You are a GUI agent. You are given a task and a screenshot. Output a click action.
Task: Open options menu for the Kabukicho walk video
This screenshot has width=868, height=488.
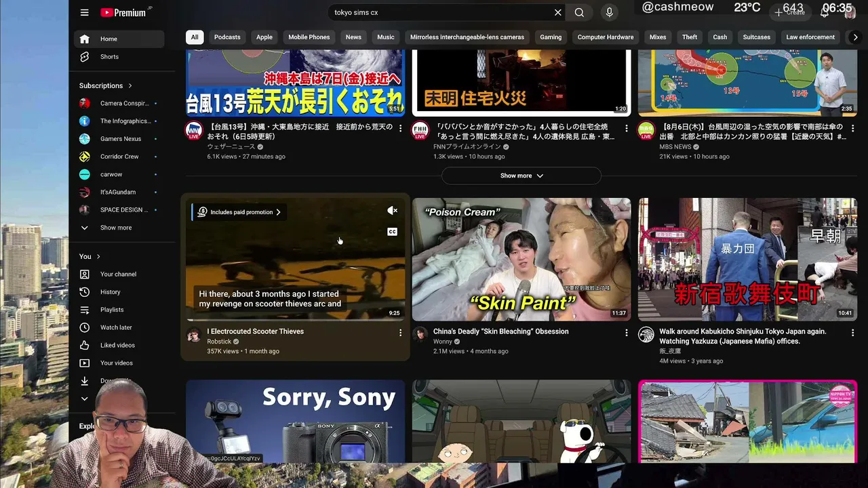pyautogui.click(x=852, y=333)
